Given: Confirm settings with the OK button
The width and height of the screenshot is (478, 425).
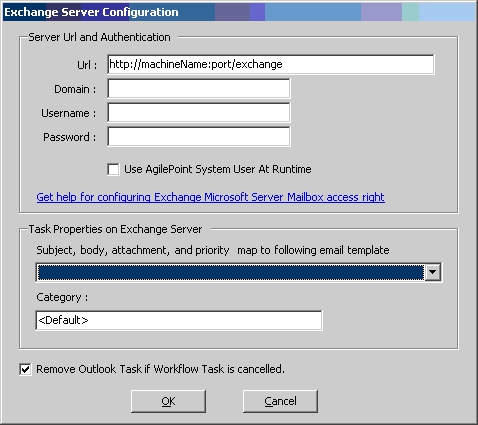Looking at the screenshot, I should click(168, 401).
